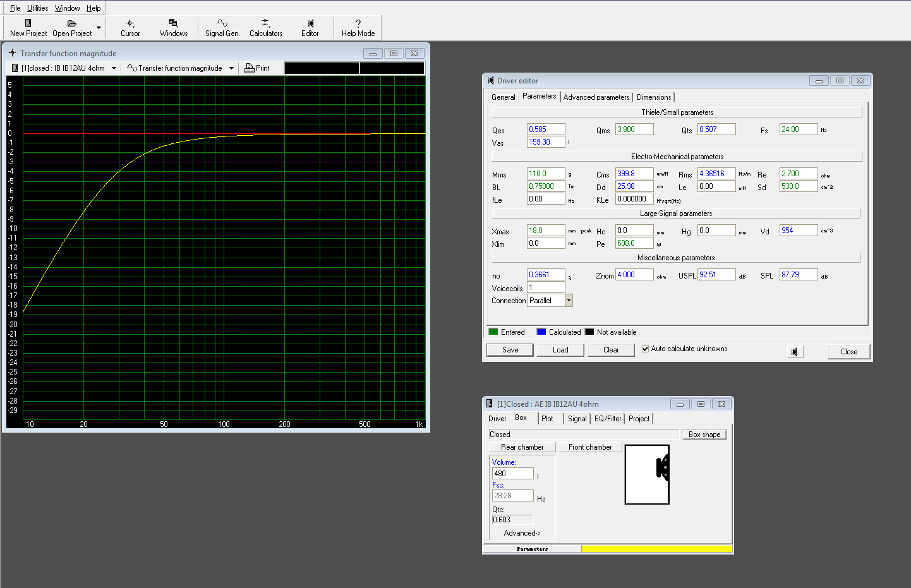Open the Calculators tool
Image resolution: width=911 pixels, height=588 pixels.
[x=265, y=24]
